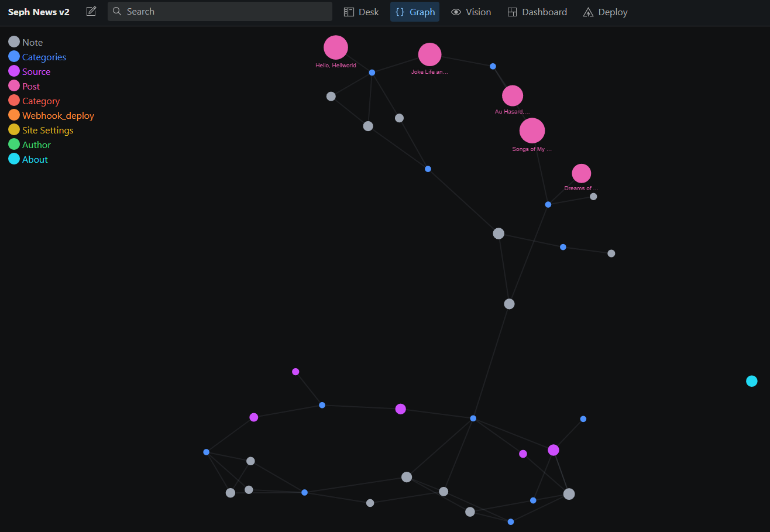This screenshot has width=770, height=532.
Task: Toggle the Site Settings legend item
Action: (x=41, y=130)
